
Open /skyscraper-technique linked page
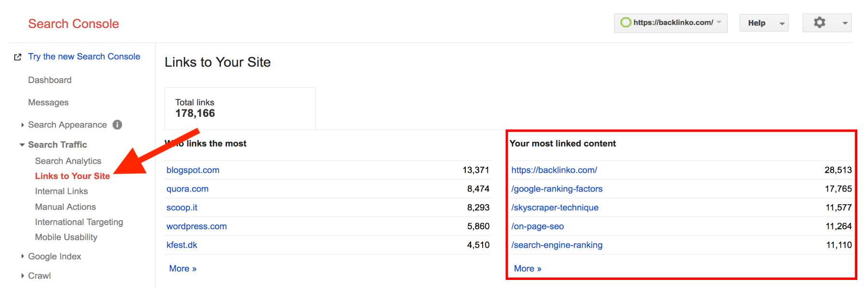555,208
